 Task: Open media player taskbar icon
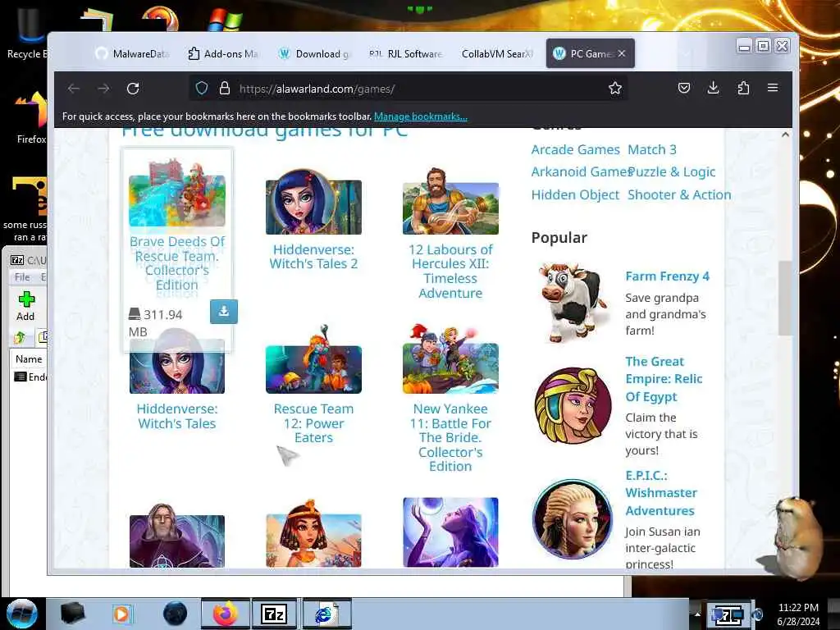coord(122,614)
